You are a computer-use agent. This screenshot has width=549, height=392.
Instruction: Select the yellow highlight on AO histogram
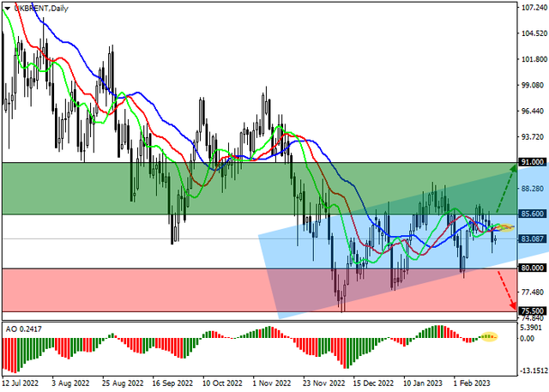[489, 336]
